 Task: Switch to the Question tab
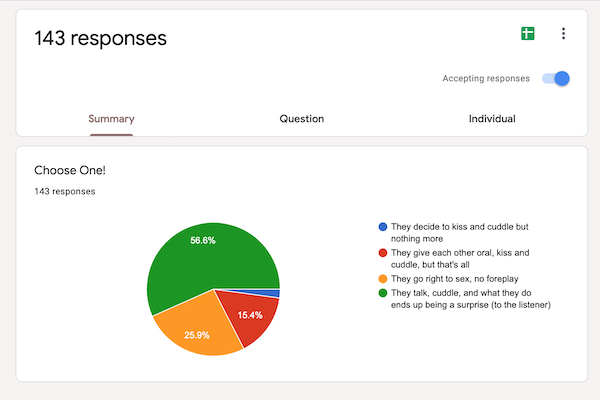302,119
